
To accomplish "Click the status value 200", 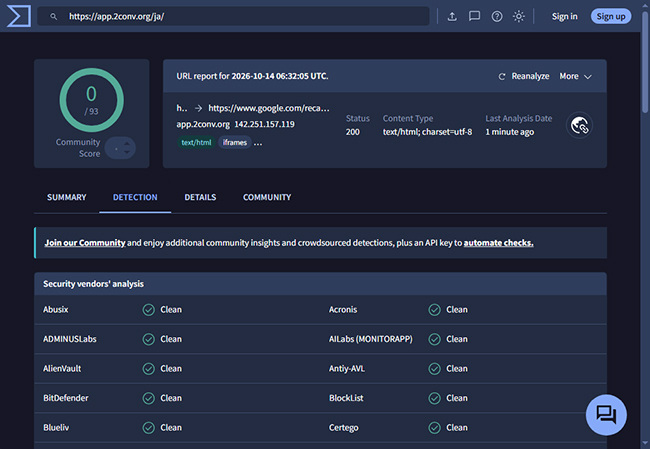I will tap(353, 132).
